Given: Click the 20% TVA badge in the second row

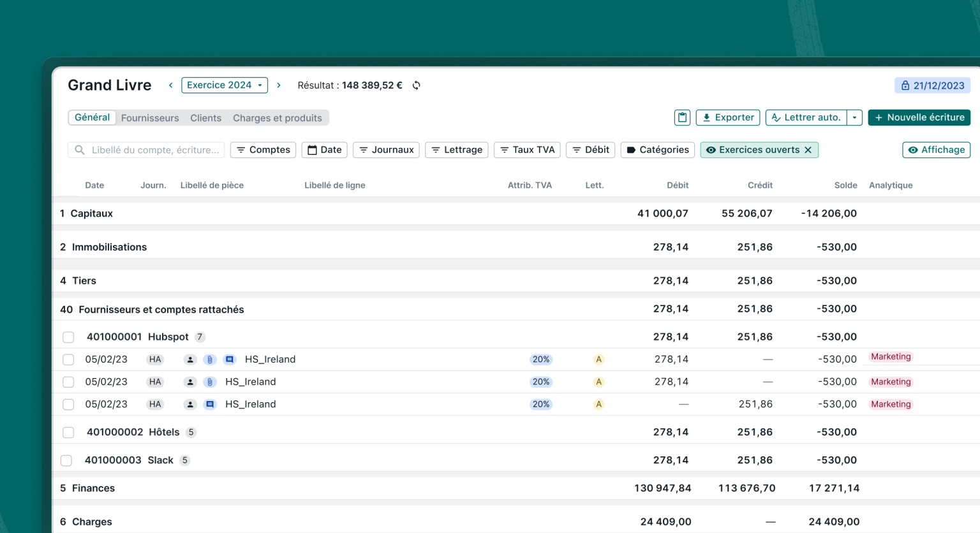Looking at the screenshot, I should tap(541, 382).
